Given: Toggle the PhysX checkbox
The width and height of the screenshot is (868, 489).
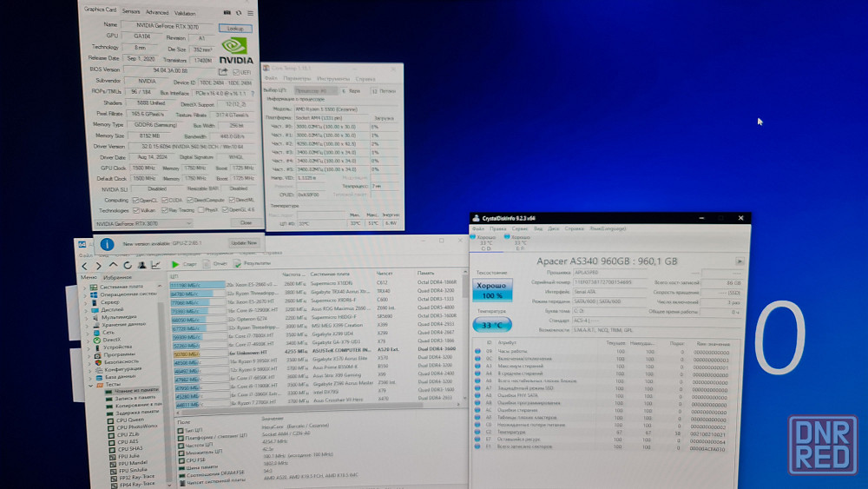Looking at the screenshot, I should [x=201, y=210].
